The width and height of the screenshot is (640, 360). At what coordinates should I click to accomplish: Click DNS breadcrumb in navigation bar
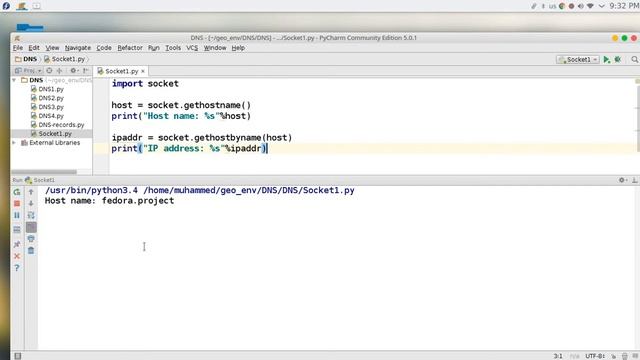pos(26,59)
